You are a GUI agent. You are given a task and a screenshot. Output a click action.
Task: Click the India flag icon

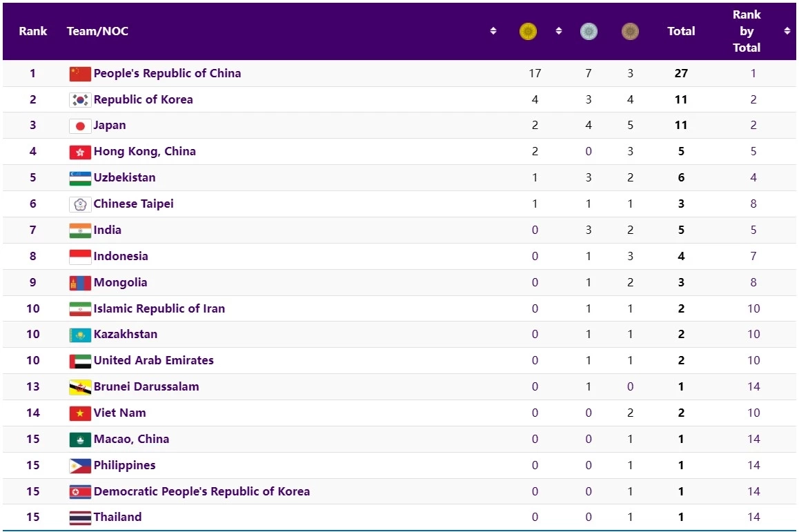coord(80,230)
